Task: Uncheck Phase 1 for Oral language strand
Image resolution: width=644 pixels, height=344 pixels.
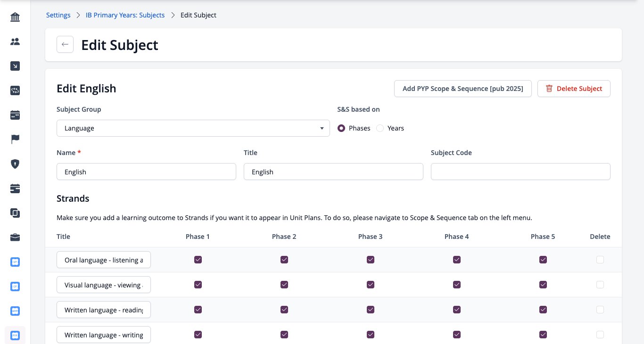Action: [198, 260]
